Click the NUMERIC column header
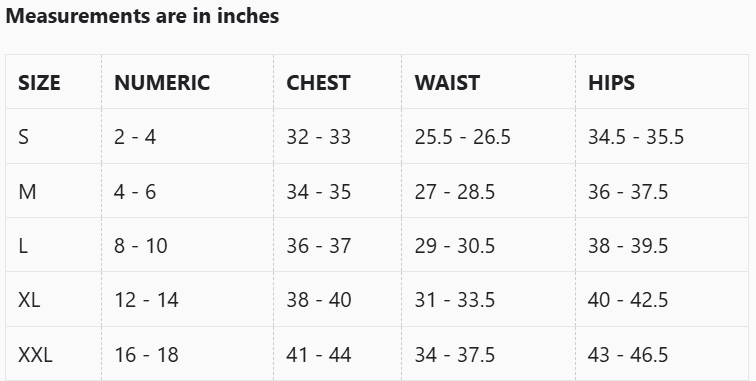756x381 pixels. (x=162, y=83)
